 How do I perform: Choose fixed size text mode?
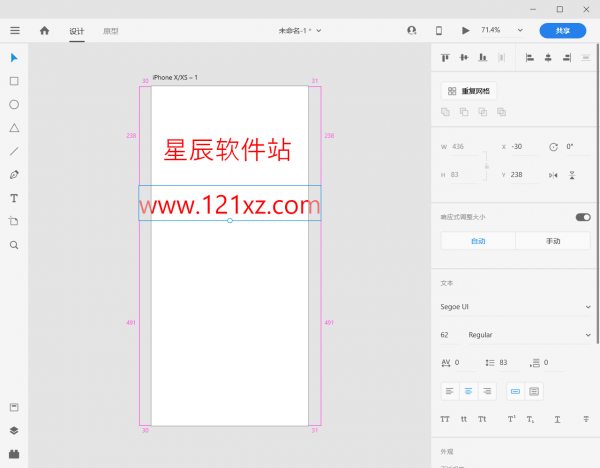click(534, 391)
